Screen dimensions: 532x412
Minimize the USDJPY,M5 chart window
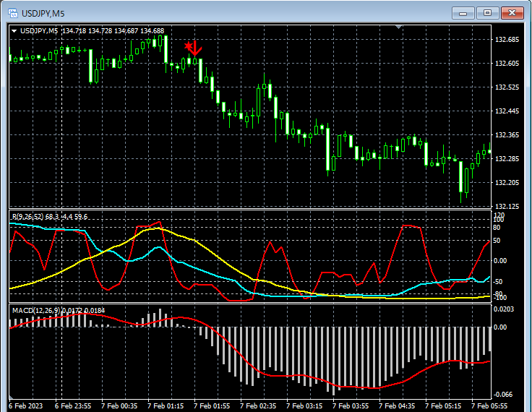[463, 13]
